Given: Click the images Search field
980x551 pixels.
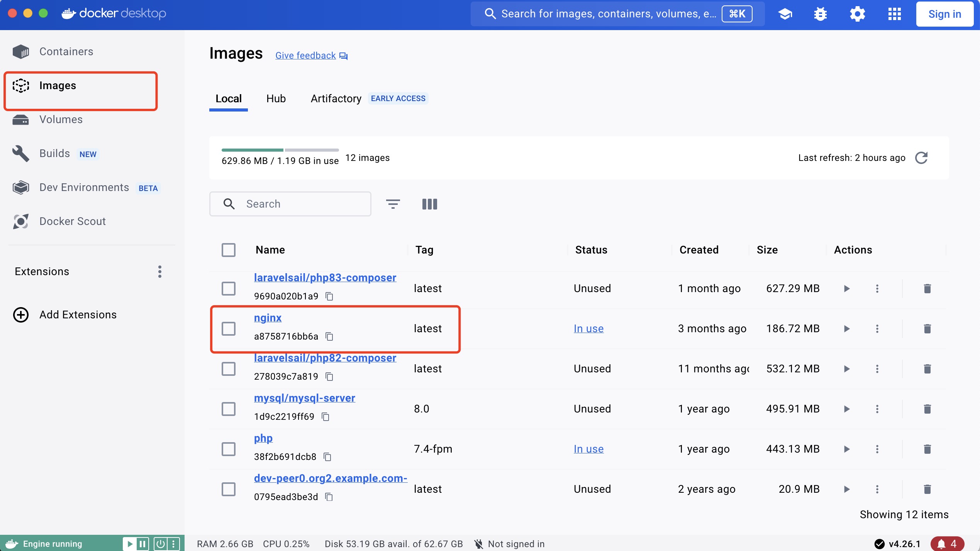Looking at the screenshot, I should tap(290, 204).
